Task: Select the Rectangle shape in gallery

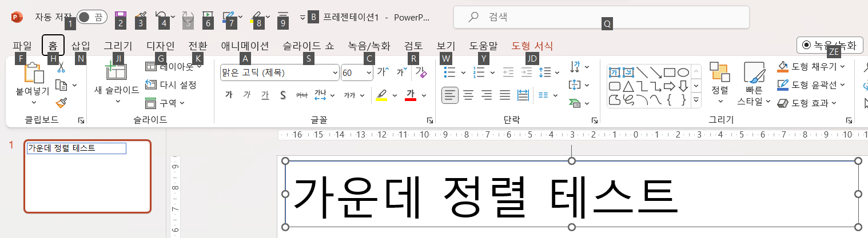Action: [669, 72]
